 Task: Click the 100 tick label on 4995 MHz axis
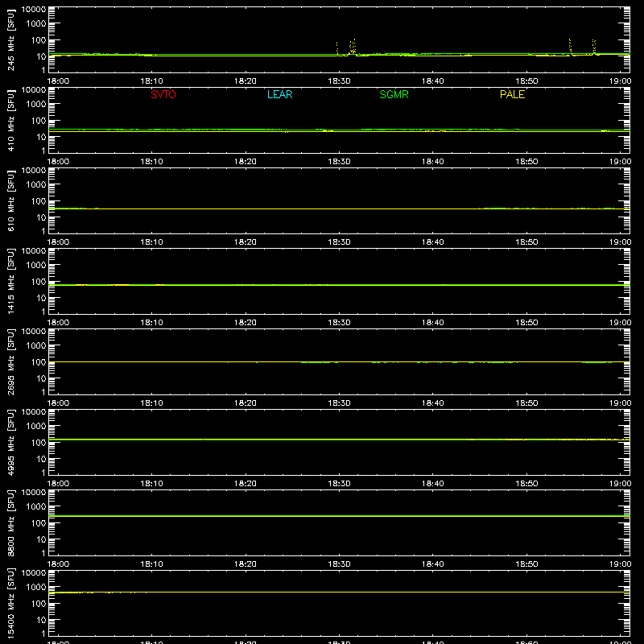tap(39, 443)
